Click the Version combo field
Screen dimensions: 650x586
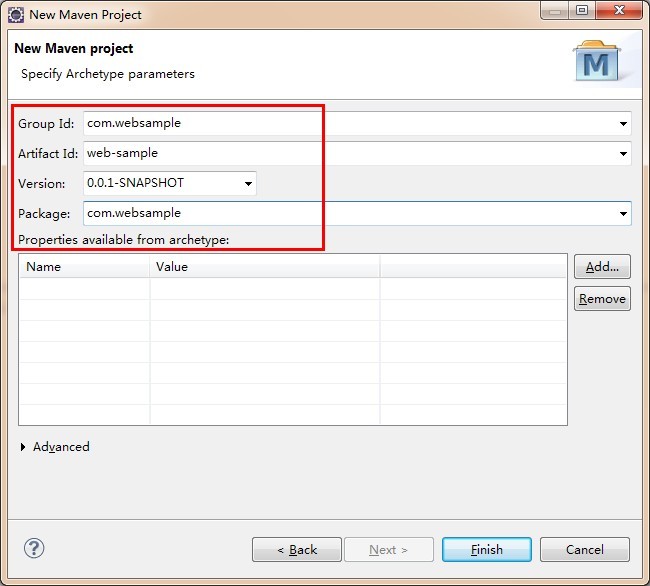170,183
